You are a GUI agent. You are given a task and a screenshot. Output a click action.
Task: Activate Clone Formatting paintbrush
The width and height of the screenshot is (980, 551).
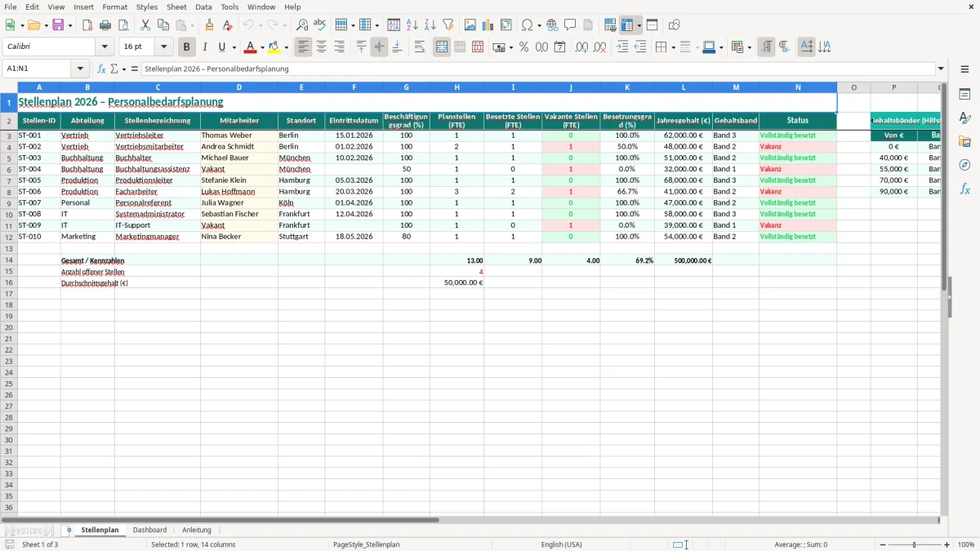pyautogui.click(x=209, y=25)
